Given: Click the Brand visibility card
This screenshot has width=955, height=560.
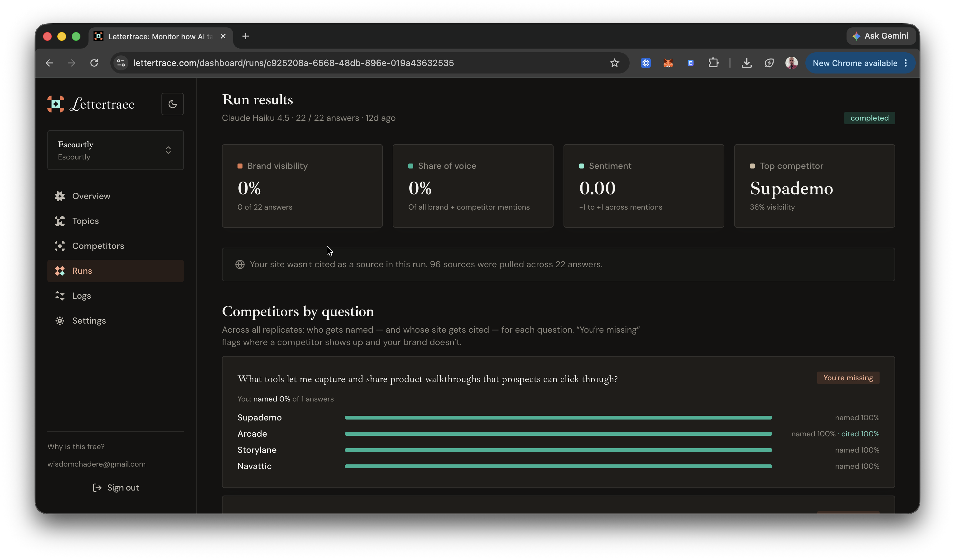Looking at the screenshot, I should (x=302, y=186).
